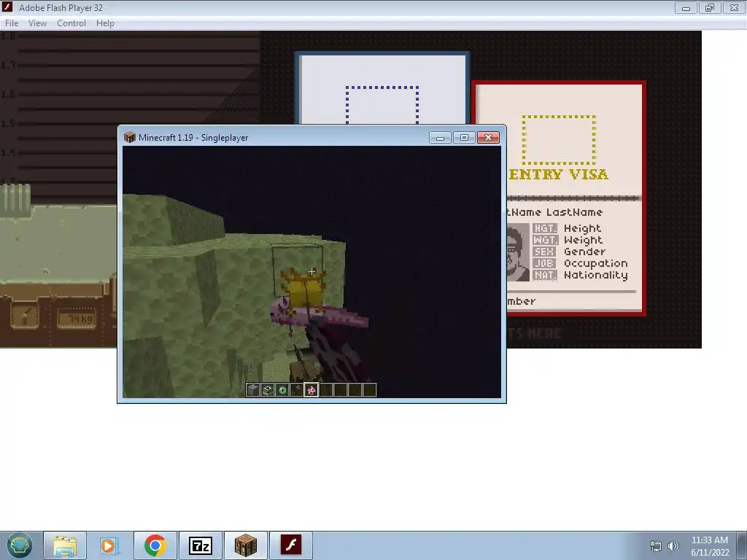Viewport: 747px width, 560px height.
Task: Click the document icon left of the scale
Action: coord(24,315)
